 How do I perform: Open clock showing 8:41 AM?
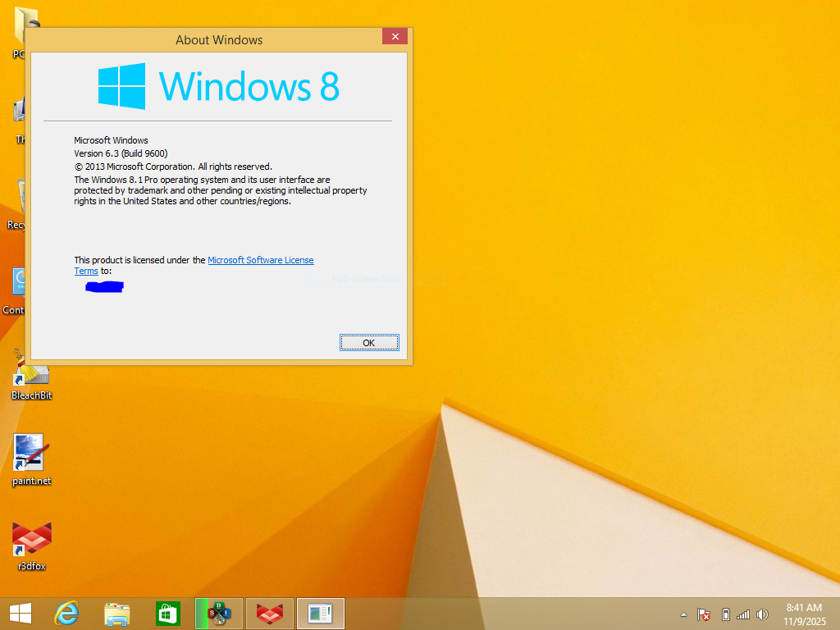(804, 614)
